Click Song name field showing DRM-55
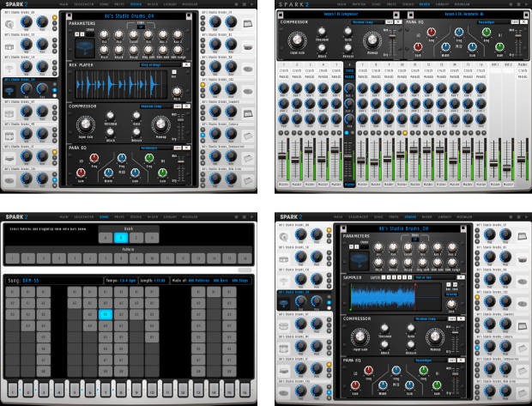 54,281
